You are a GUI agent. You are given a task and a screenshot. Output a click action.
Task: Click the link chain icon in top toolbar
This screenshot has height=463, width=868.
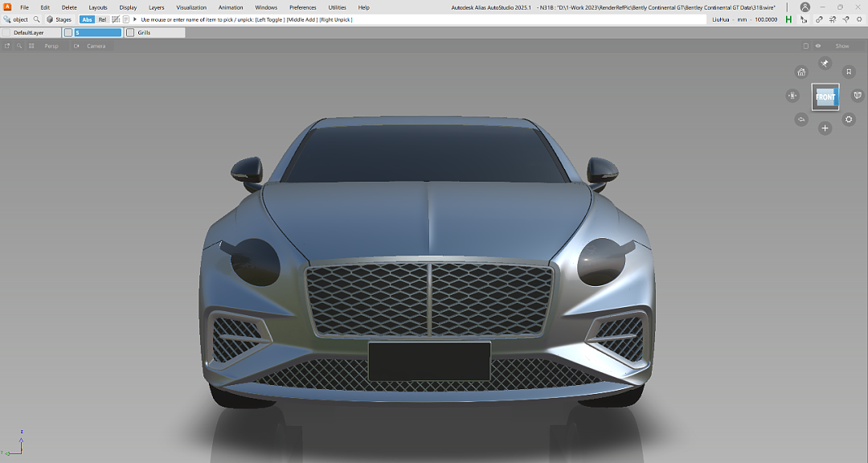[x=819, y=19]
